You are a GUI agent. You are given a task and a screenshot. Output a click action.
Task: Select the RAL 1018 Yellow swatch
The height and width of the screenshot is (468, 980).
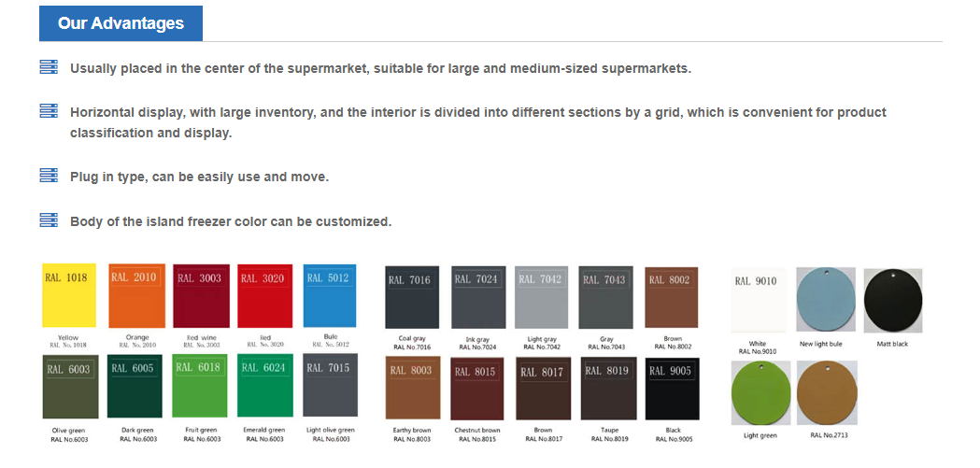click(69, 296)
